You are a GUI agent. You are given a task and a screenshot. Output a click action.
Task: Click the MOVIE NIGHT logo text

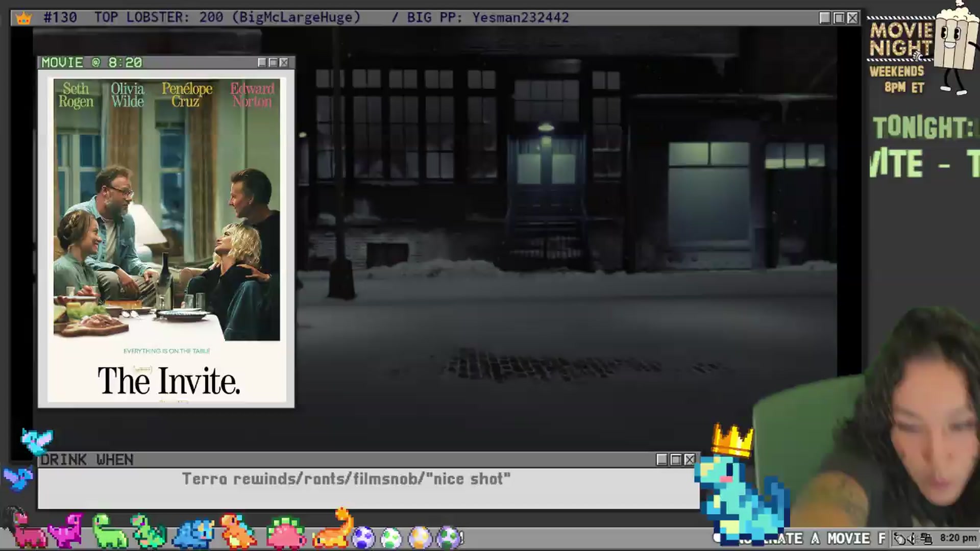pos(901,40)
